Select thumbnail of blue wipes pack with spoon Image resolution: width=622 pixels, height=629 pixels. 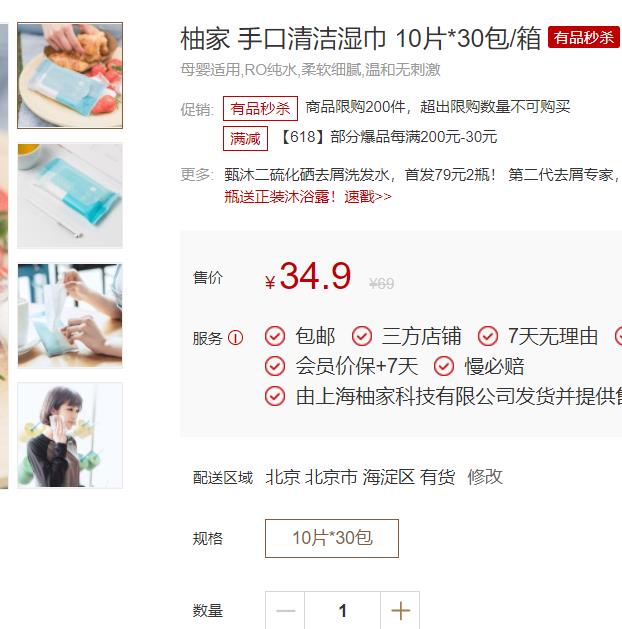point(70,196)
